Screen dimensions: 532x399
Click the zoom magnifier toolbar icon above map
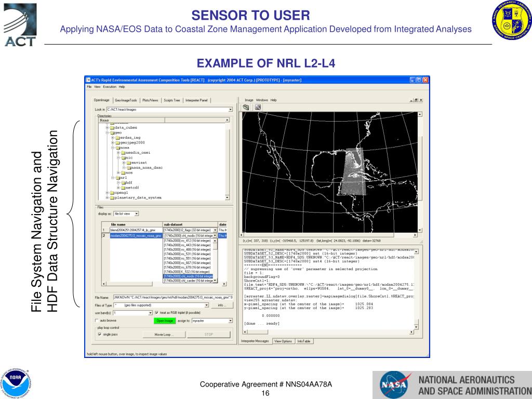[258, 107]
